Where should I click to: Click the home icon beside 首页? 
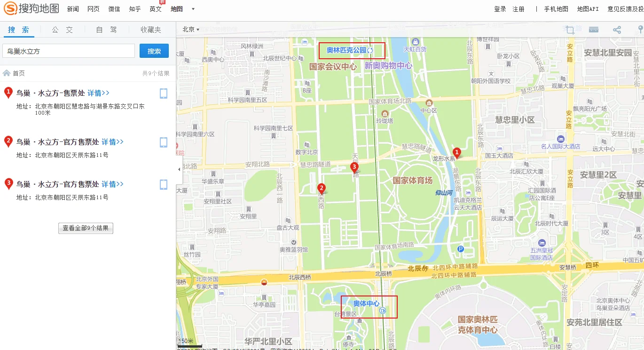click(6, 73)
